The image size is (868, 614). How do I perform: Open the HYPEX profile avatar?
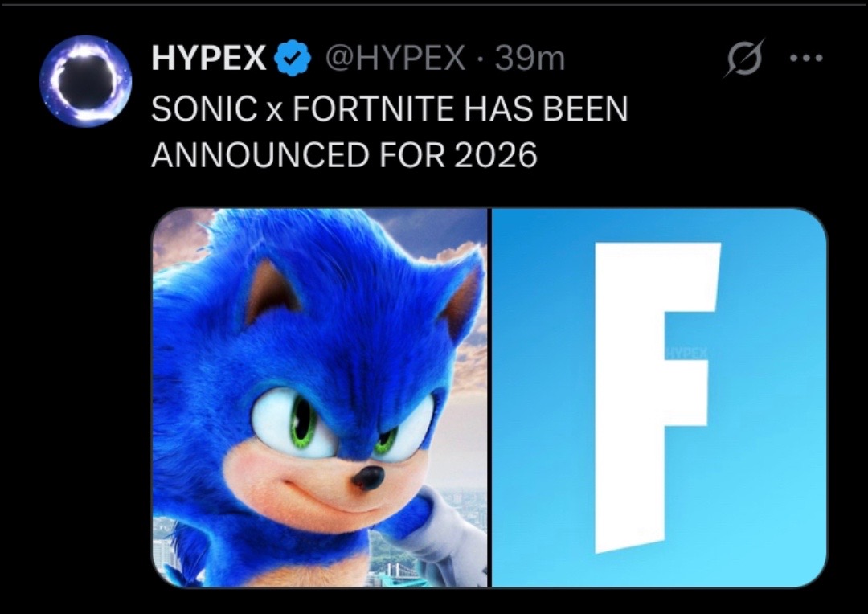pos(86,81)
